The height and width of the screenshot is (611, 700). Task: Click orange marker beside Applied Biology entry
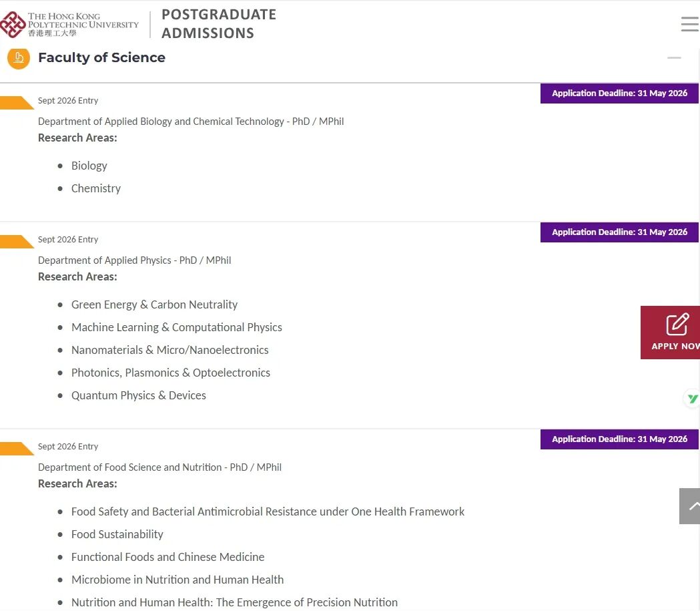click(x=17, y=103)
